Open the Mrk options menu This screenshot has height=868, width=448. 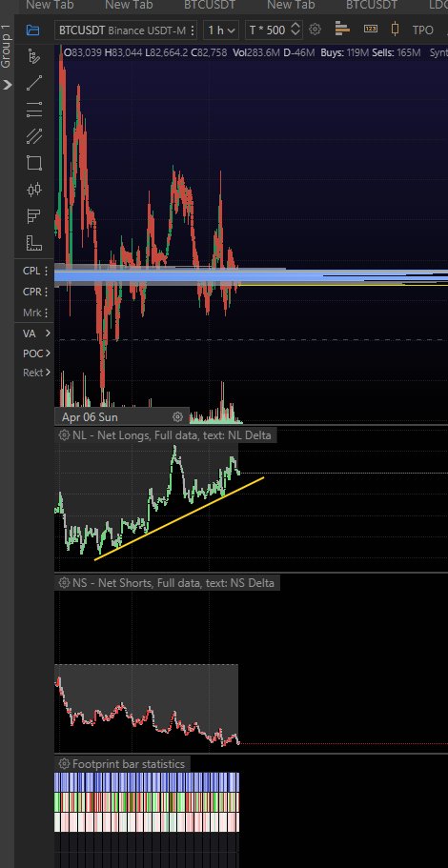click(46, 313)
